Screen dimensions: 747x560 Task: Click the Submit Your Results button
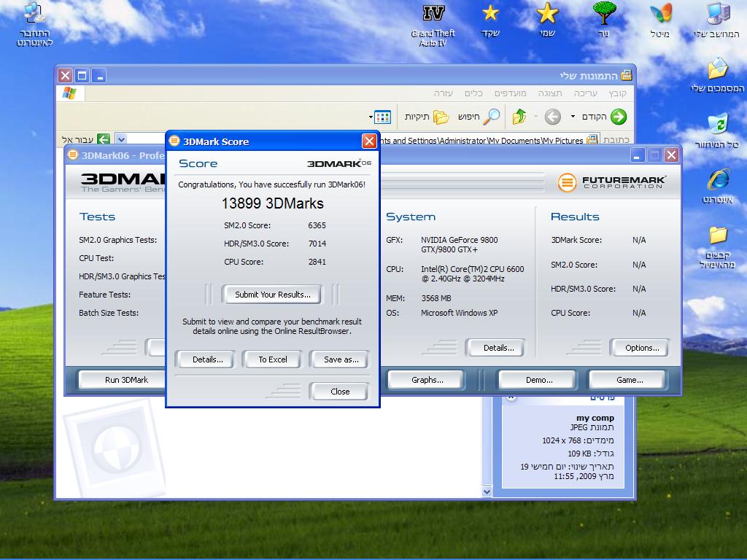point(272,295)
